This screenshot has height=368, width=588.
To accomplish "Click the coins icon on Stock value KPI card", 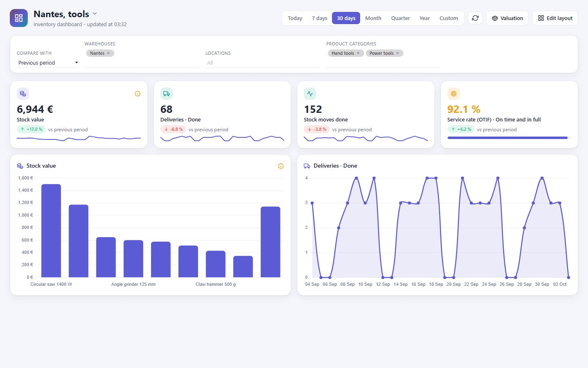I will 23,94.
